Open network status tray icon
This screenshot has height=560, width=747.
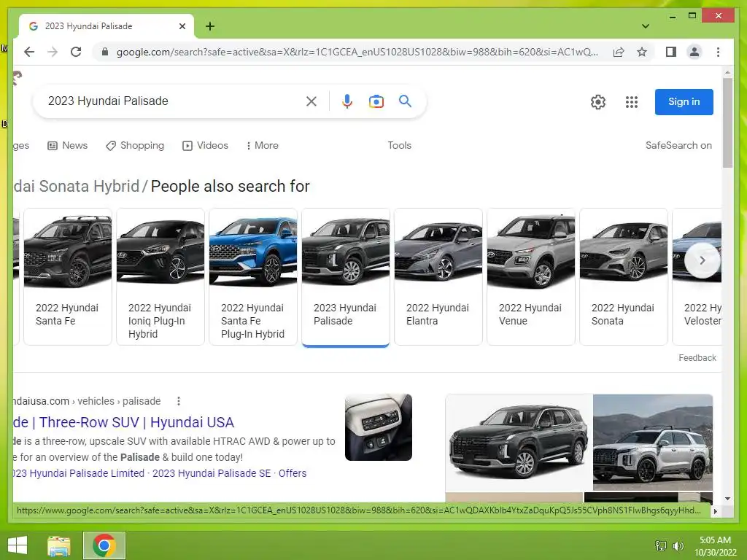[661, 545]
